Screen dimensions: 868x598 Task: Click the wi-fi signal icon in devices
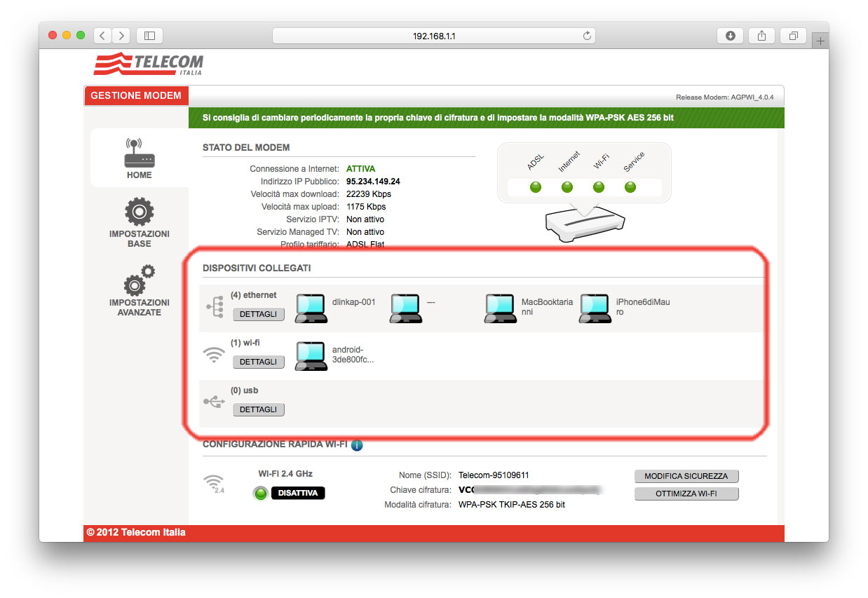point(214,355)
